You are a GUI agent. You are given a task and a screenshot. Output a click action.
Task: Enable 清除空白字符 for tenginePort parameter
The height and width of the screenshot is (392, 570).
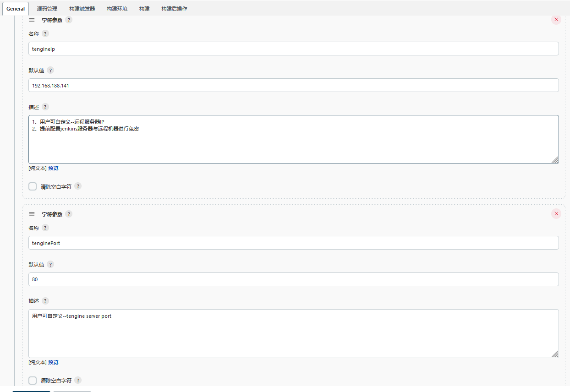pos(33,381)
